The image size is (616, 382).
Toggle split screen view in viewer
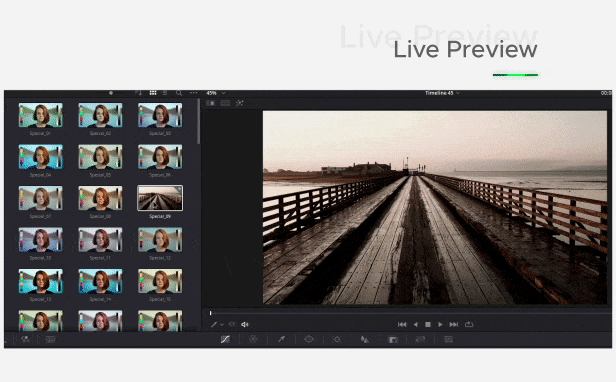225,103
